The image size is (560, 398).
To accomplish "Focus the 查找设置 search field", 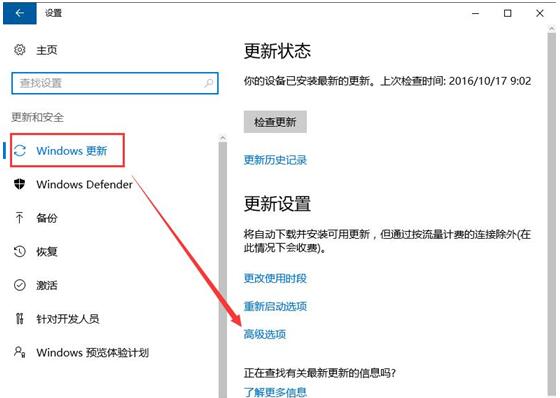I will click(115, 83).
